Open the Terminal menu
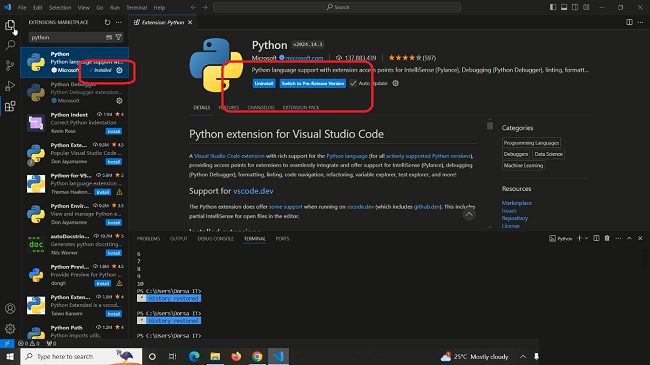The width and height of the screenshot is (650, 365). (x=136, y=7)
